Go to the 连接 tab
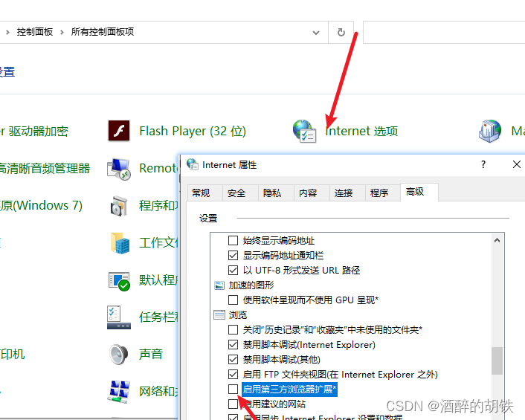Screen dimensions: 525x420 (x=347, y=193)
